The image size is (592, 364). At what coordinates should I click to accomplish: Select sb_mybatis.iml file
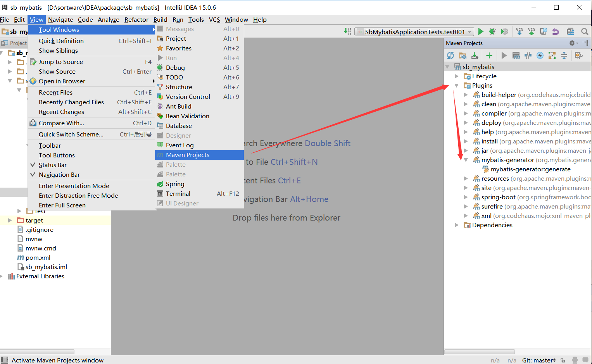point(47,267)
